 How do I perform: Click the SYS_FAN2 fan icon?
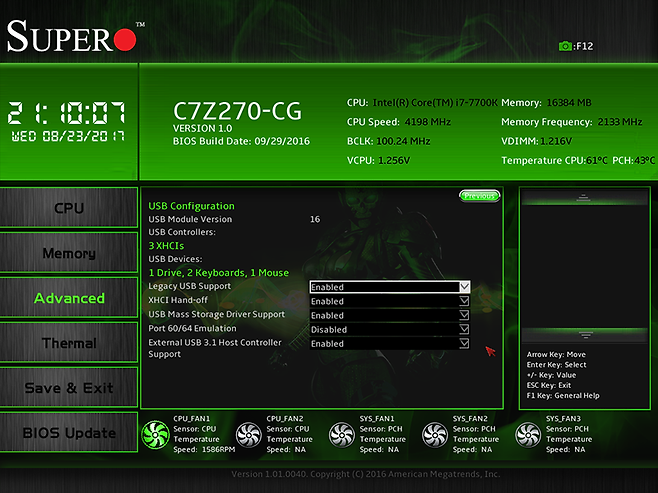435,435
